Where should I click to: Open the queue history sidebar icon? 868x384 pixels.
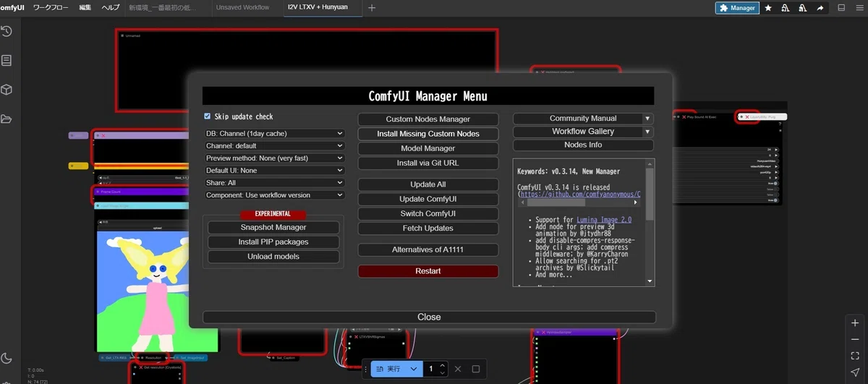(x=7, y=32)
